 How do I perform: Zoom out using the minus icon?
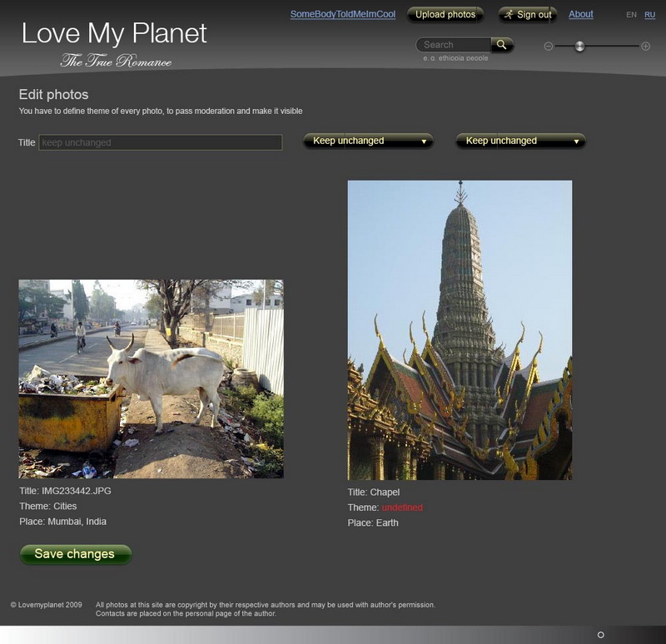(x=549, y=47)
